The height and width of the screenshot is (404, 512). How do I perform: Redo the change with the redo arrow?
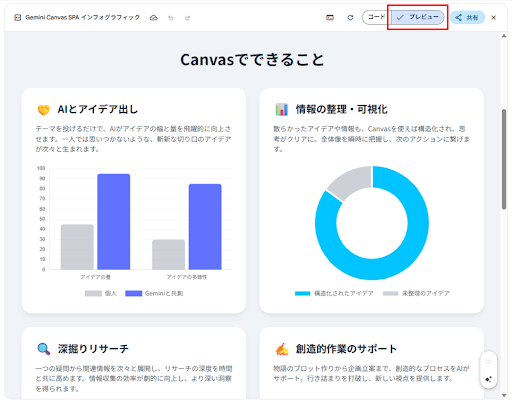point(187,18)
